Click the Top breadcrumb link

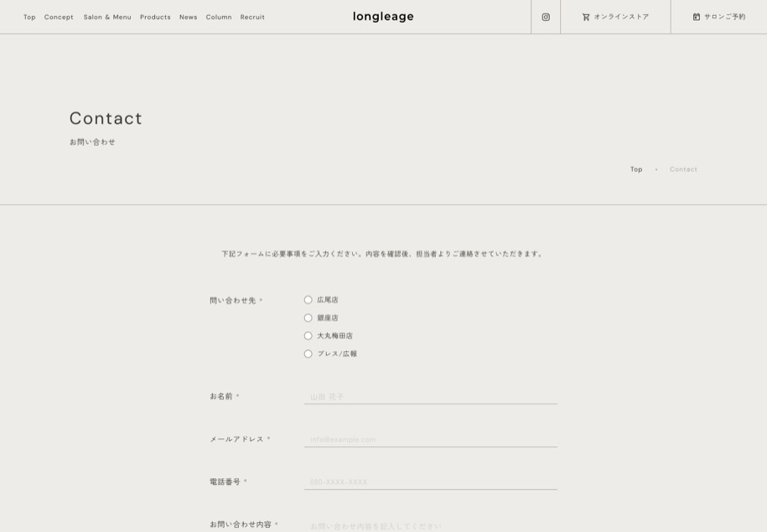click(636, 169)
